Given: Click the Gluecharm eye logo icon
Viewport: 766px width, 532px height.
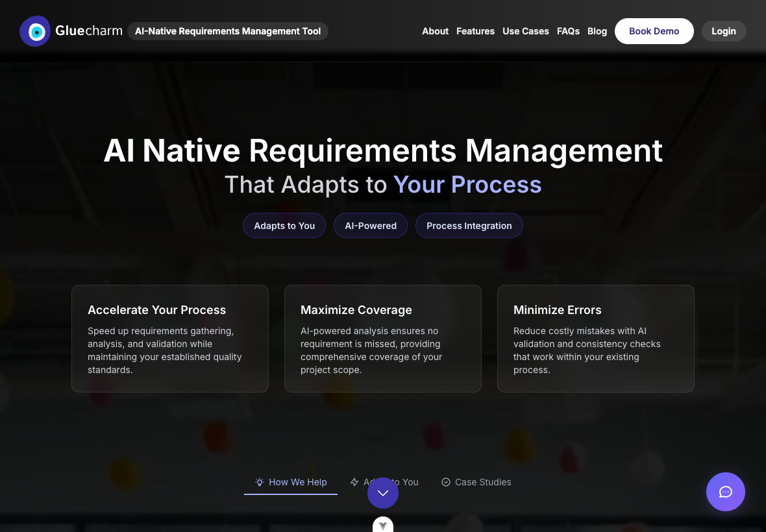Looking at the screenshot, I should click(36, 30).
